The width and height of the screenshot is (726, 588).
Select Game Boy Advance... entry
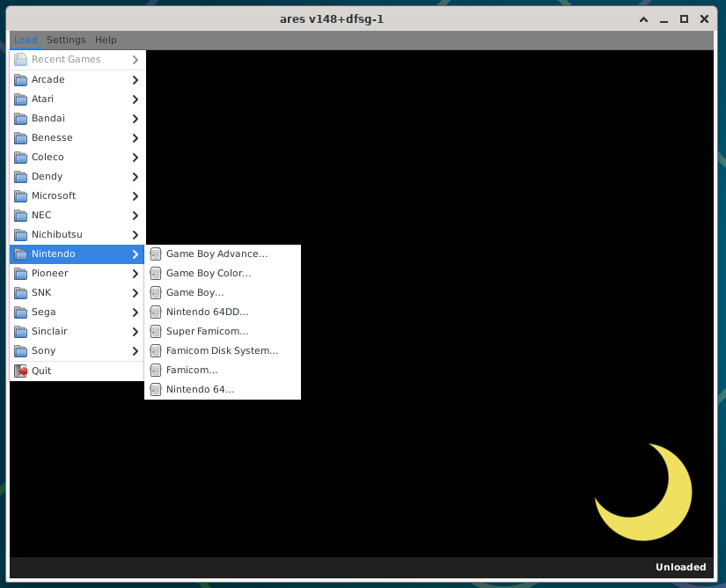pyautogui.click(x=223, y=254)
